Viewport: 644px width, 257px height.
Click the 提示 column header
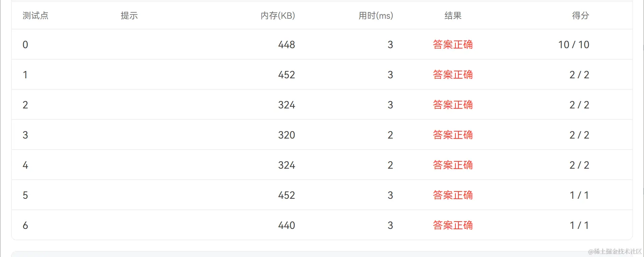pyautogui.click(x=129, y=16)
